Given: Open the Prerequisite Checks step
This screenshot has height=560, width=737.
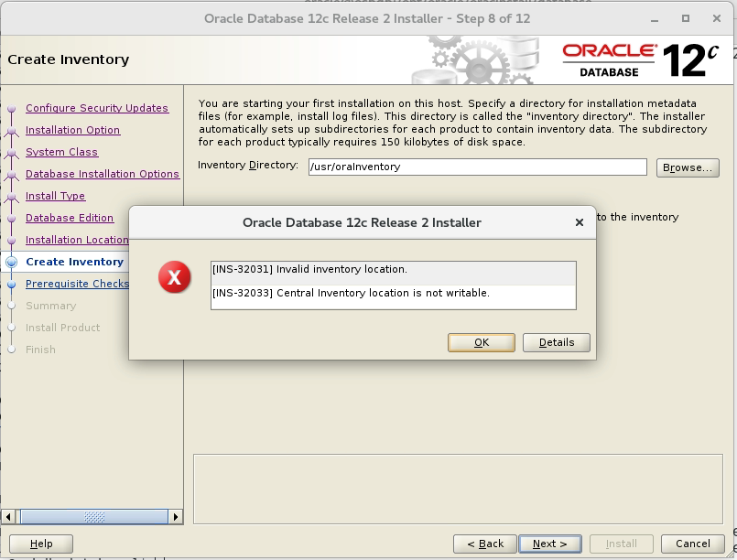Looking at the screenshot, I should click(x=77, y=284).
